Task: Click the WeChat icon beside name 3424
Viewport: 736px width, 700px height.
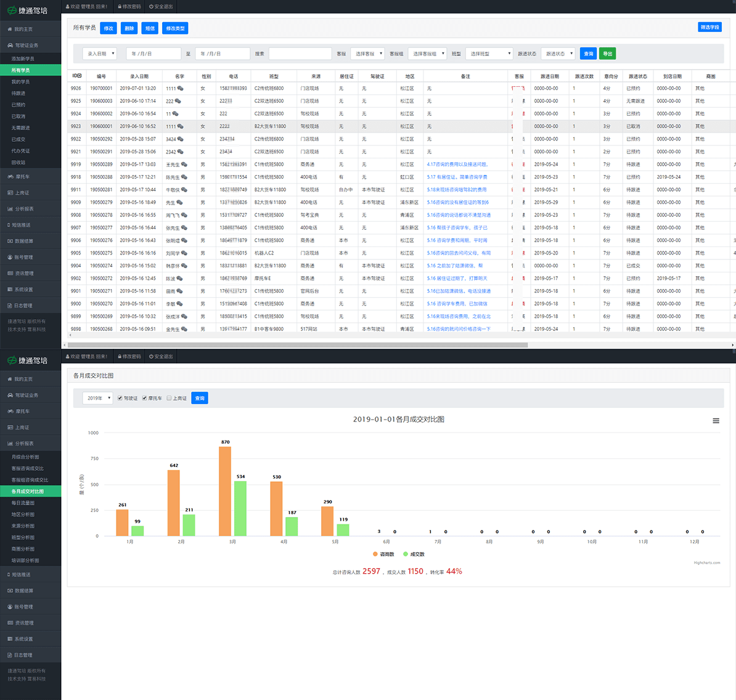Action: click(x=181, y=139)
